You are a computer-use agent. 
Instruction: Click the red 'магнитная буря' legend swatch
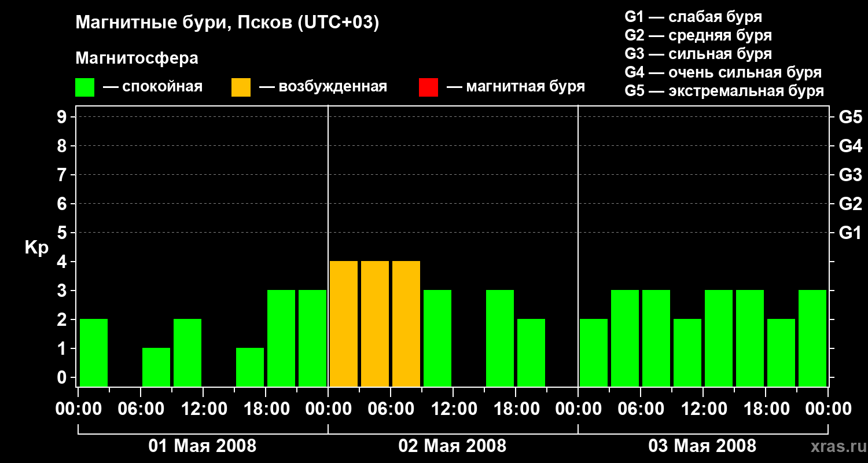(x=428, y=87)
